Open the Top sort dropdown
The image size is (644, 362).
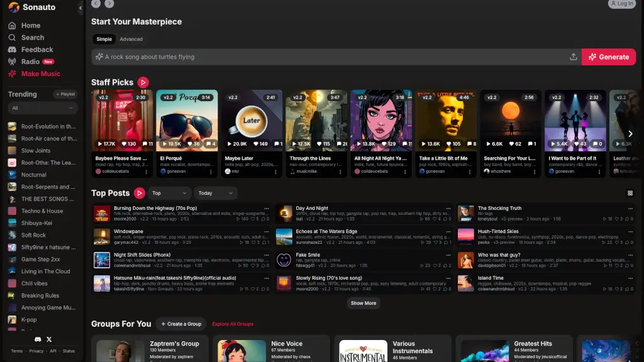click(x=169, y=194)
